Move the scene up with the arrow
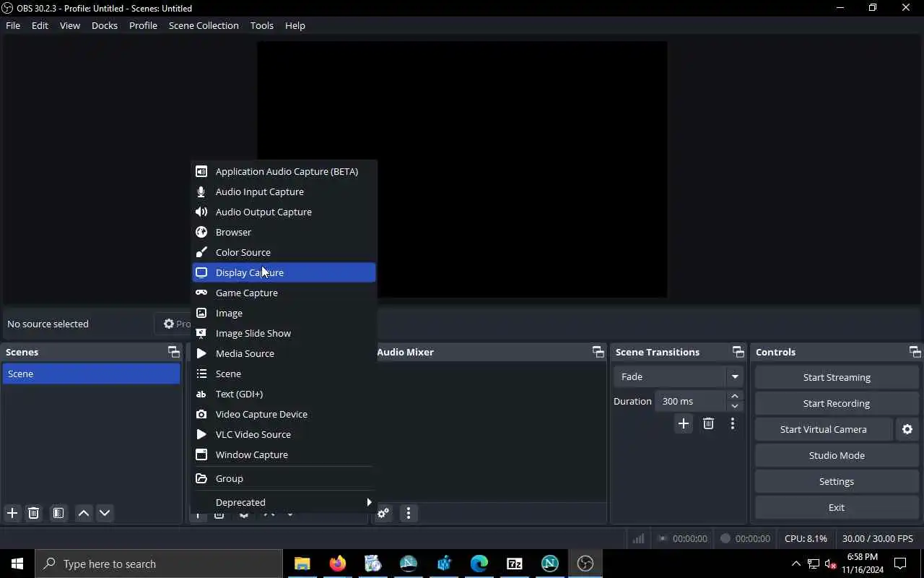This screenshot has width=924, height=578. [84, 513]
